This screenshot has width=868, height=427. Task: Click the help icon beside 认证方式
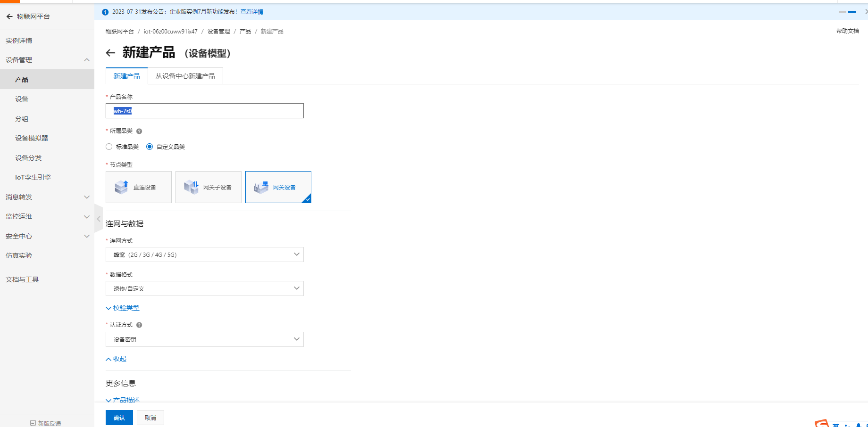(x=139, y=325)
